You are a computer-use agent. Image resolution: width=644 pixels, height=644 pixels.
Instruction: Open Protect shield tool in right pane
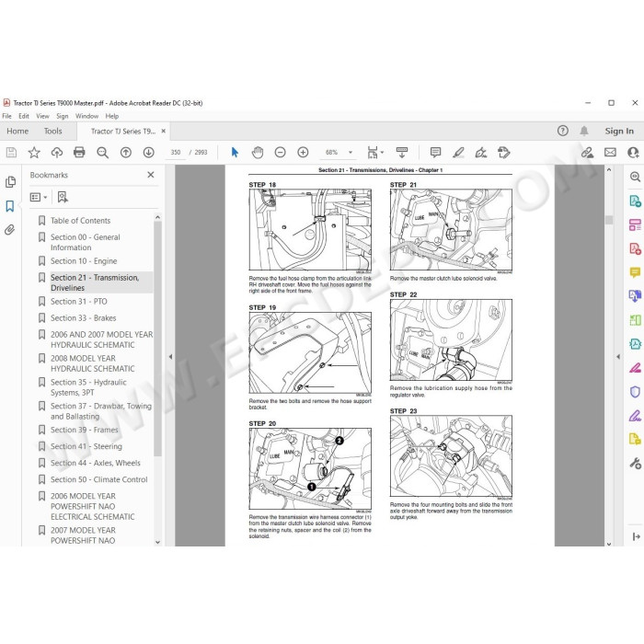click(x=635, y=392)
